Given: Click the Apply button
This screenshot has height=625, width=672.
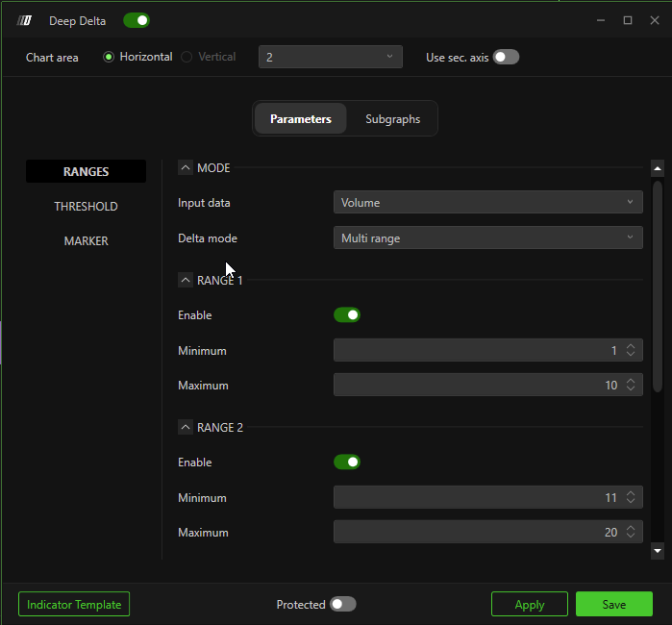Looking at the screenshot, I should tap(529, 604).
